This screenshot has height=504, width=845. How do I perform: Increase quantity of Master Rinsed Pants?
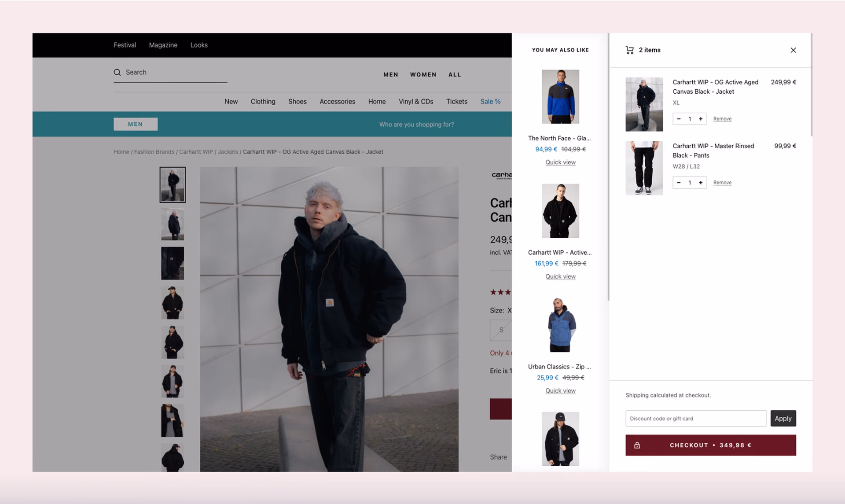pos(701,183)
